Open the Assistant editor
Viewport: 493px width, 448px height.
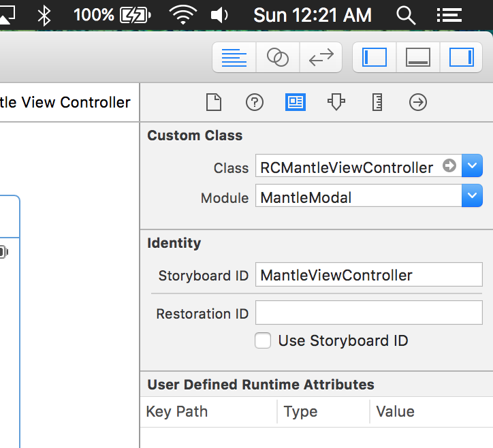277,58
